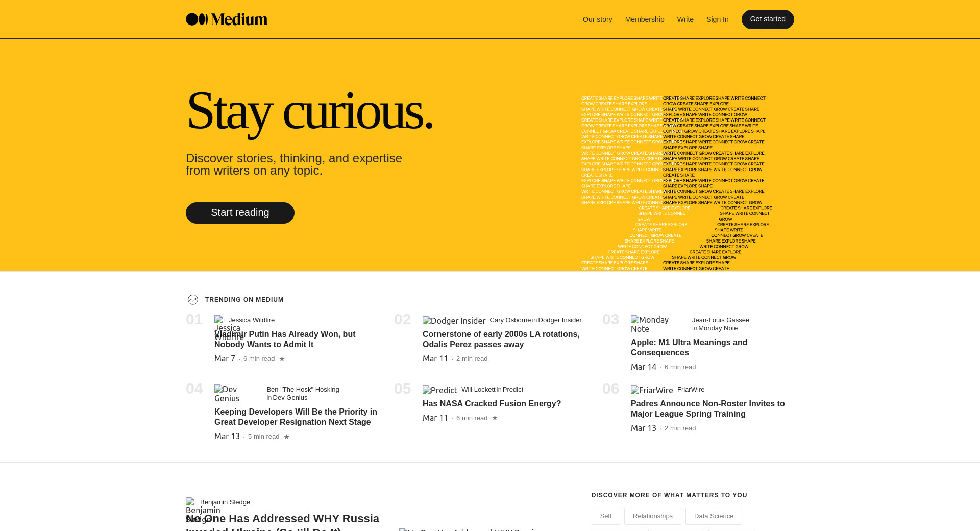980x531 pixels.
Task: Open Apple M1 Ultra Meanings article
Action: coord(689,348)
